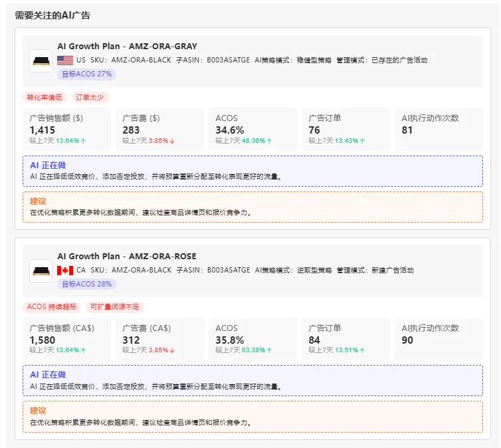The height and width of the screenshot is (448, 501).
Task: Click 建议 panel in GRAY card
Action: click(x=252, y=207)
